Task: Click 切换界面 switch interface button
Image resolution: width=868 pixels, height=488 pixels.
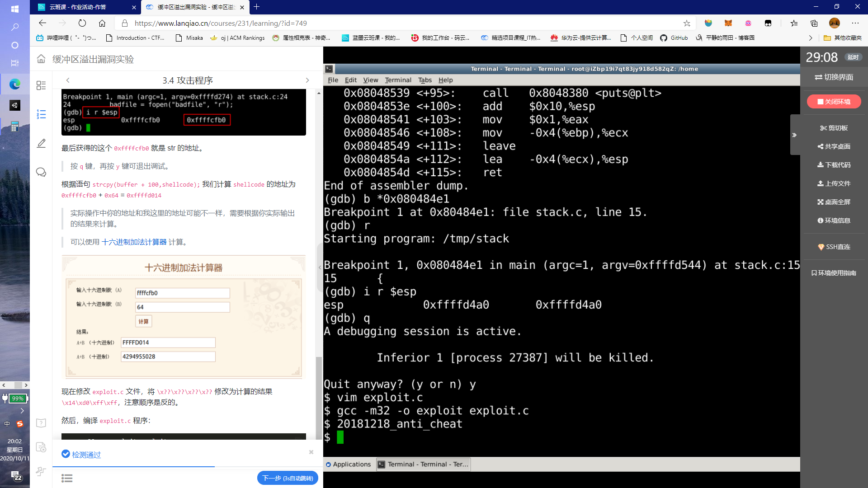Action: click(x=834, y=77)
